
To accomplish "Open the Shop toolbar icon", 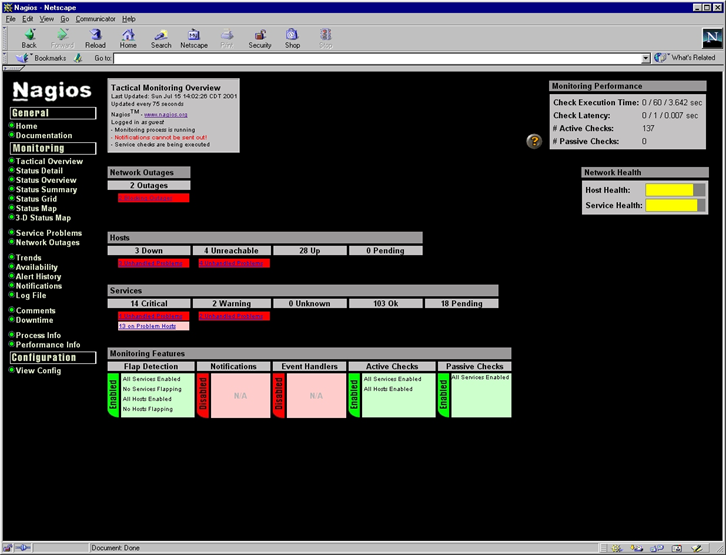I will pyautogui.click(x=292, y=35).
